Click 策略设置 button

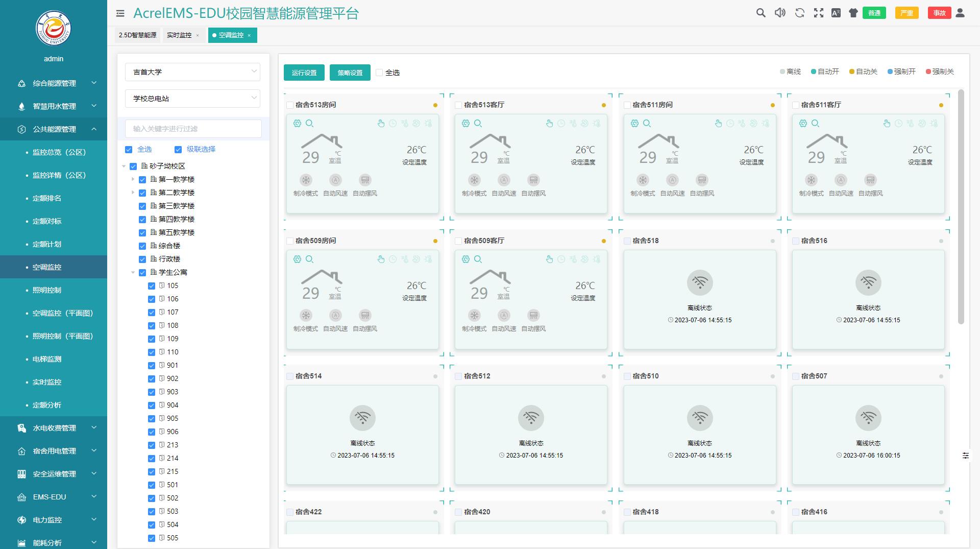(350, 73)
